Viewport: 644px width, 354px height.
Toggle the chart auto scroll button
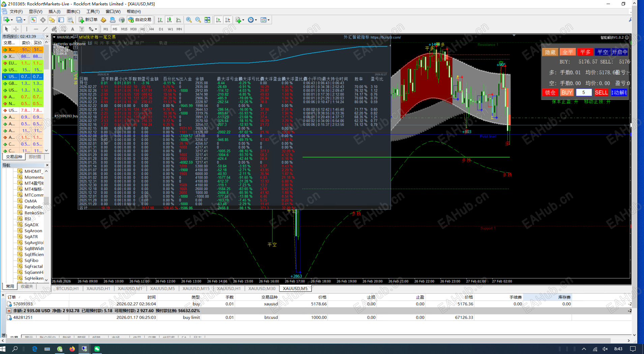(218, 20)
